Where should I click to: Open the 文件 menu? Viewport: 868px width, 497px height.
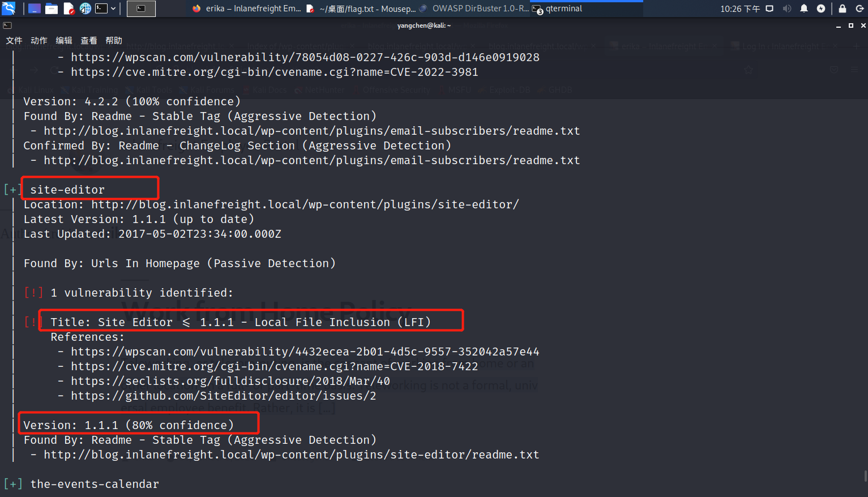14,40
